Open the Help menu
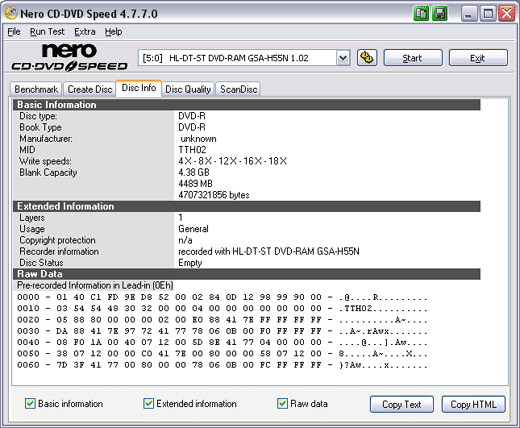520x428 pixels. [x=113, y=32]
